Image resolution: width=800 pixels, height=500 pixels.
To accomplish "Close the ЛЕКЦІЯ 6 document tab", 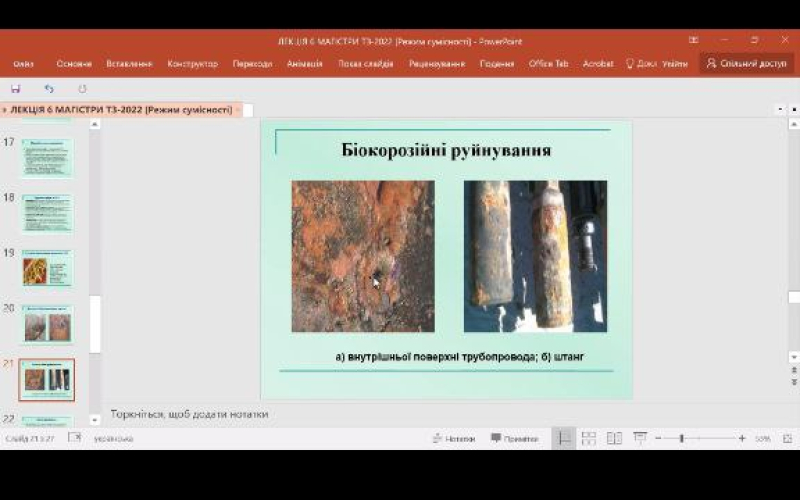I will point(238,110).
